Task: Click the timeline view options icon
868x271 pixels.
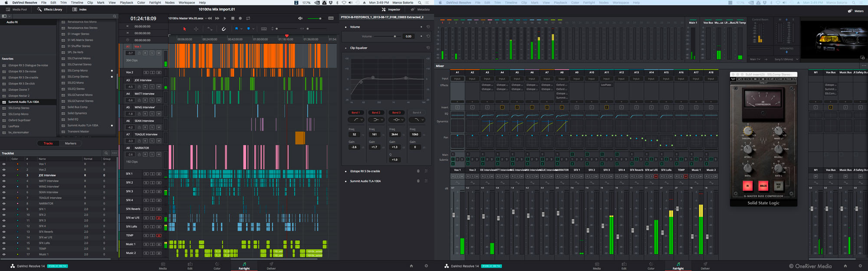Action: (264, 29)
